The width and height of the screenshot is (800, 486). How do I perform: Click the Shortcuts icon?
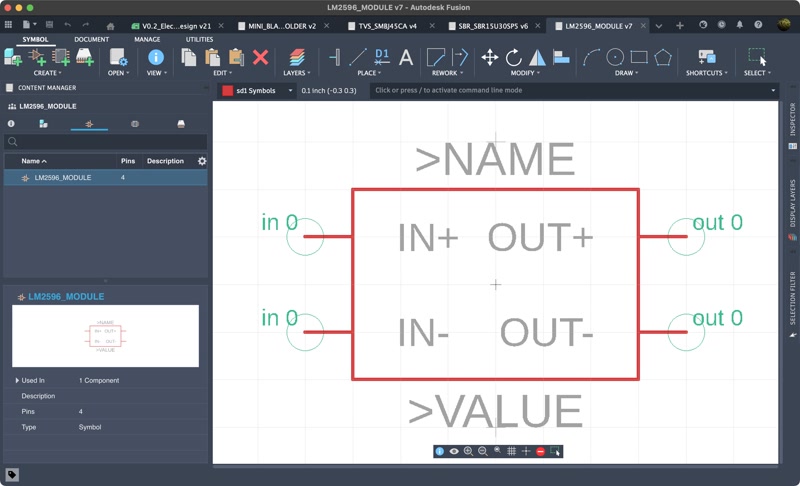[x=707, y=57]
